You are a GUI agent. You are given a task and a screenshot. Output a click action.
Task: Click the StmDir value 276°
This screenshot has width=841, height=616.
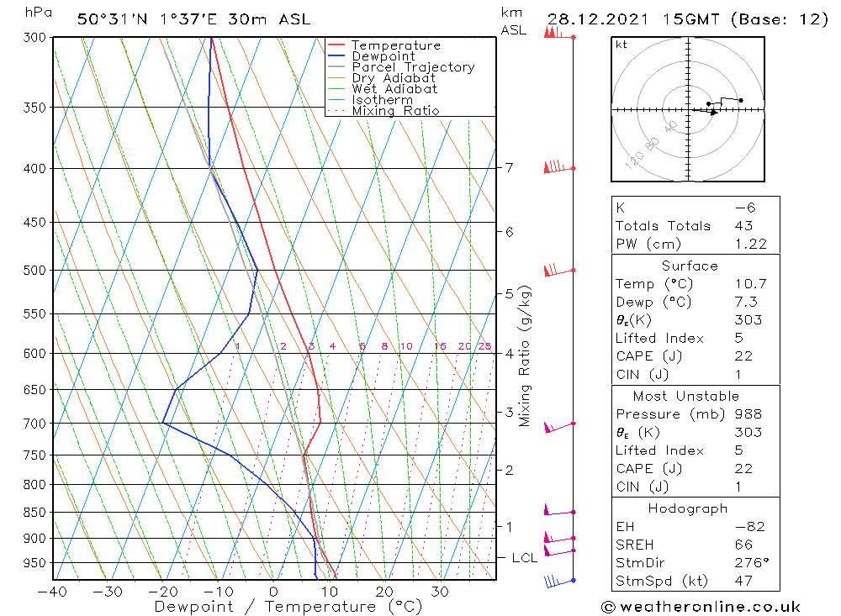(x=752, y=563)
